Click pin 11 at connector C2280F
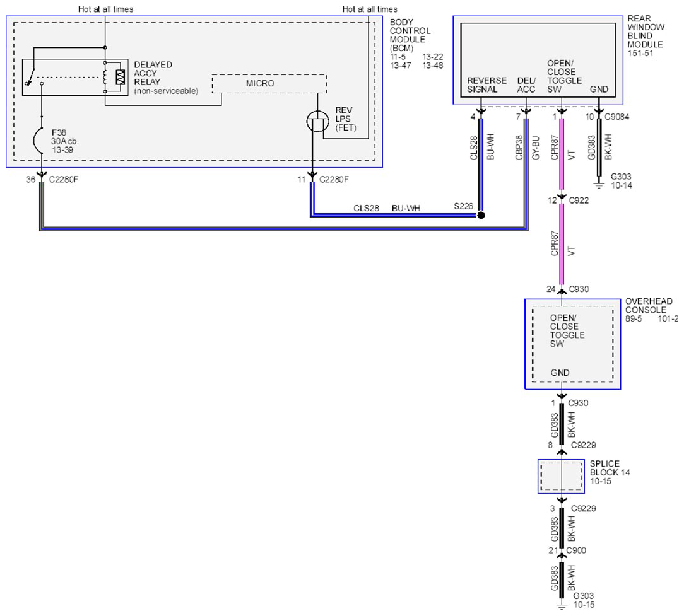 click(x=302, y=180)
